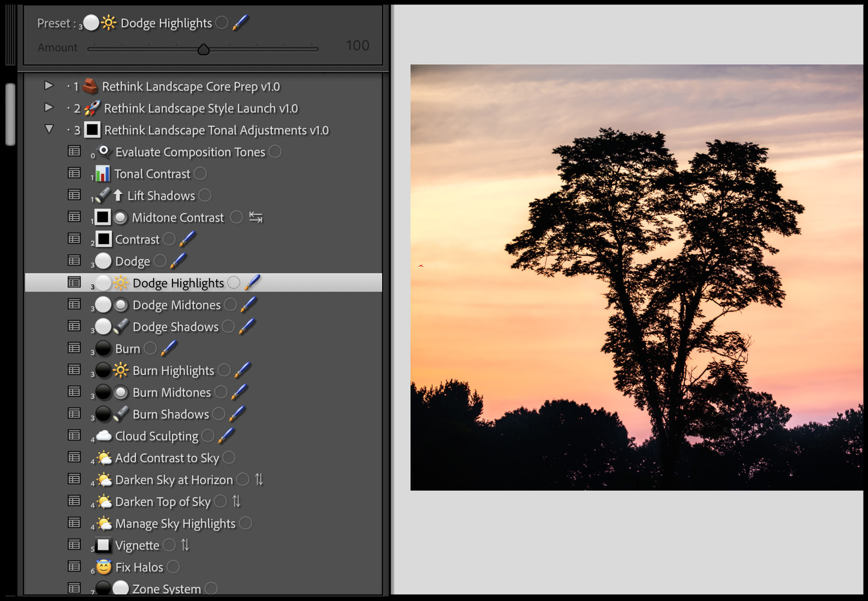The width and height of the screenshot is (868, 601).
Task: Click the up-down arrows icon beside Vignette
Action: [x=185, y=545]
